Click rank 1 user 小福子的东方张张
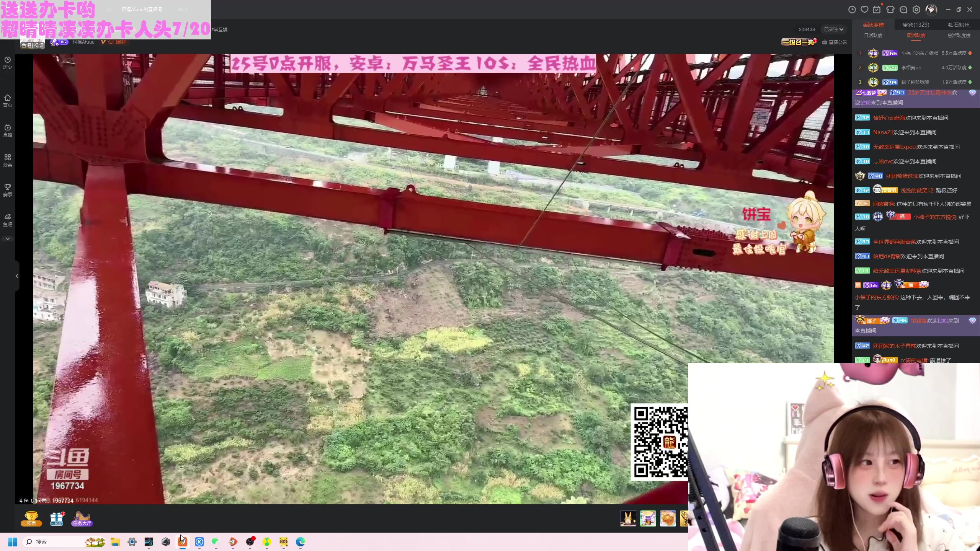Viewport: 980px width, 551px height. [x=920, y=53]
